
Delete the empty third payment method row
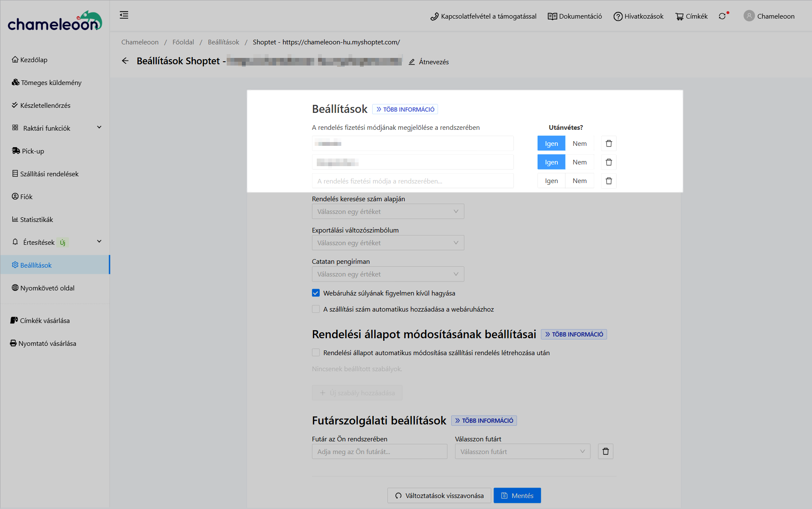[x=609, y=181]
